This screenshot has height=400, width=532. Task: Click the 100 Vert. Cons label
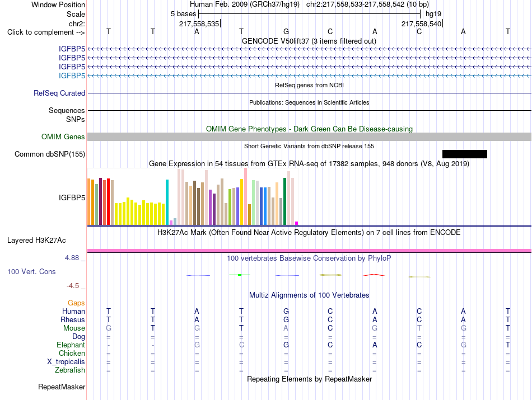31,271
